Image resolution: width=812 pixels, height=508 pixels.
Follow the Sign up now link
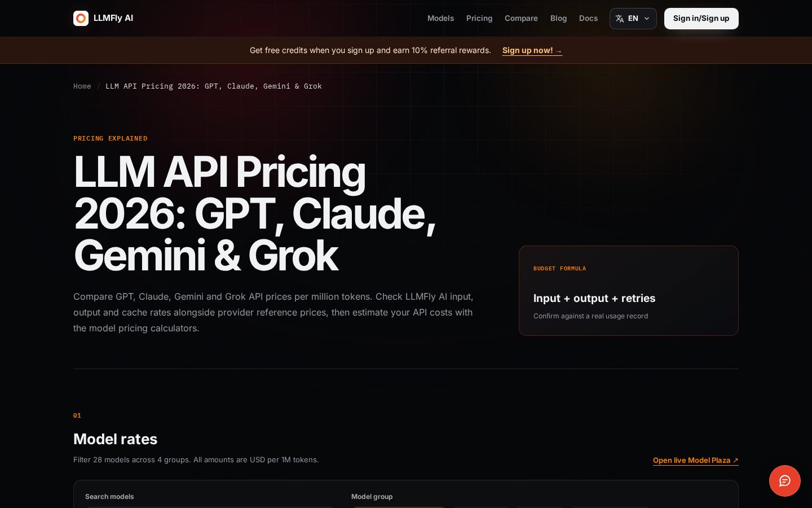(x=532, y=50)
